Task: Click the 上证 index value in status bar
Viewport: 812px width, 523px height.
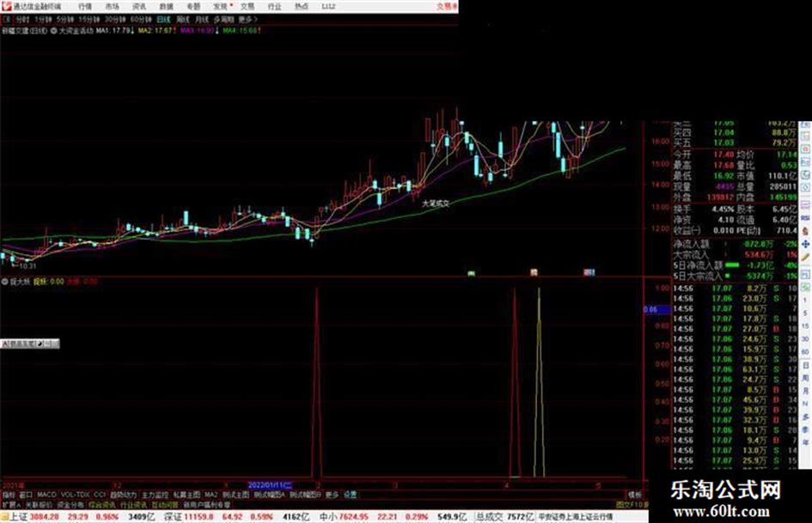Action: (x=45, y=517)
